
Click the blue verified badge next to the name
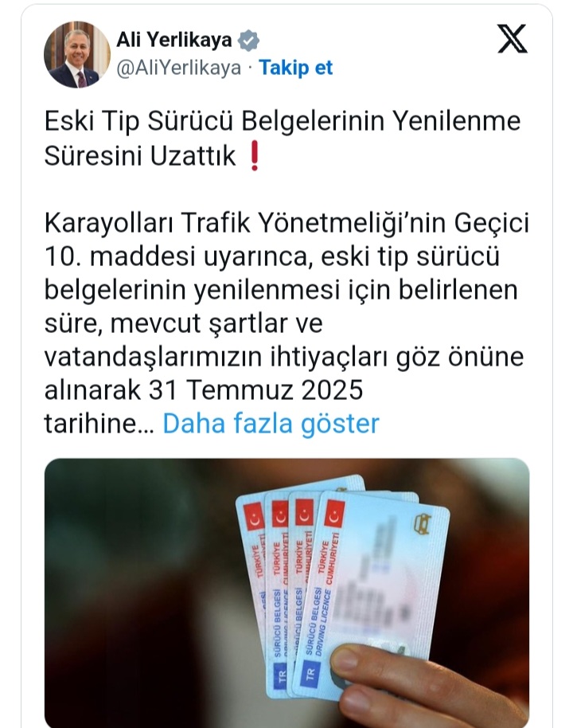248,41
